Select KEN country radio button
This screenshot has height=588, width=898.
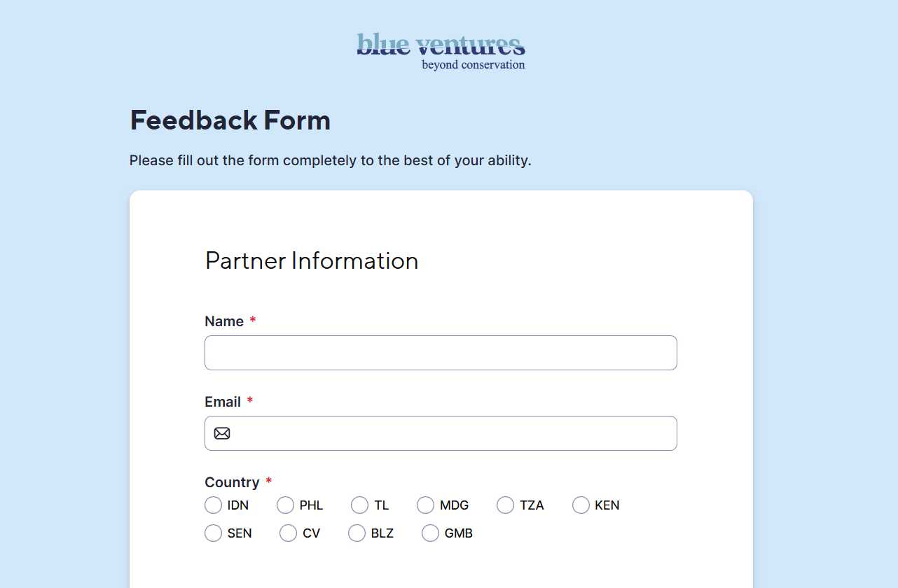point(581,505)
